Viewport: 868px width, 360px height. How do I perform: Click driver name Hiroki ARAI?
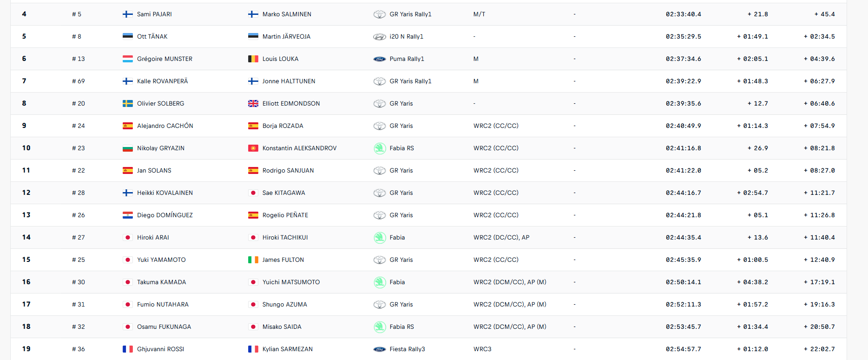[x=153, y=238]
